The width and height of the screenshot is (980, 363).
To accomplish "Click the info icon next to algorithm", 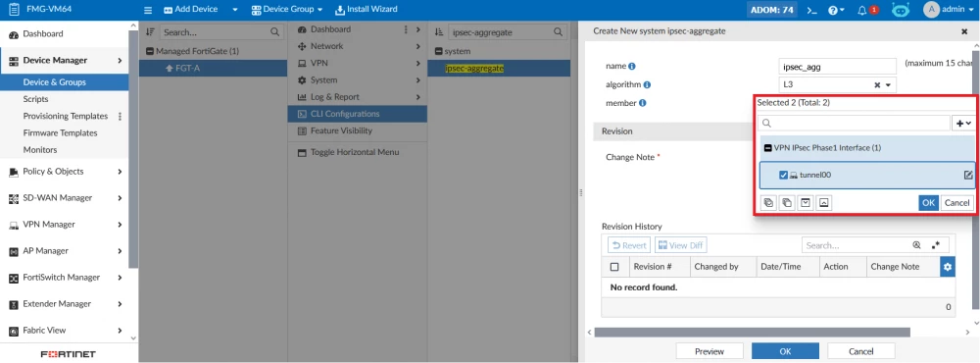I will (647, 84).
